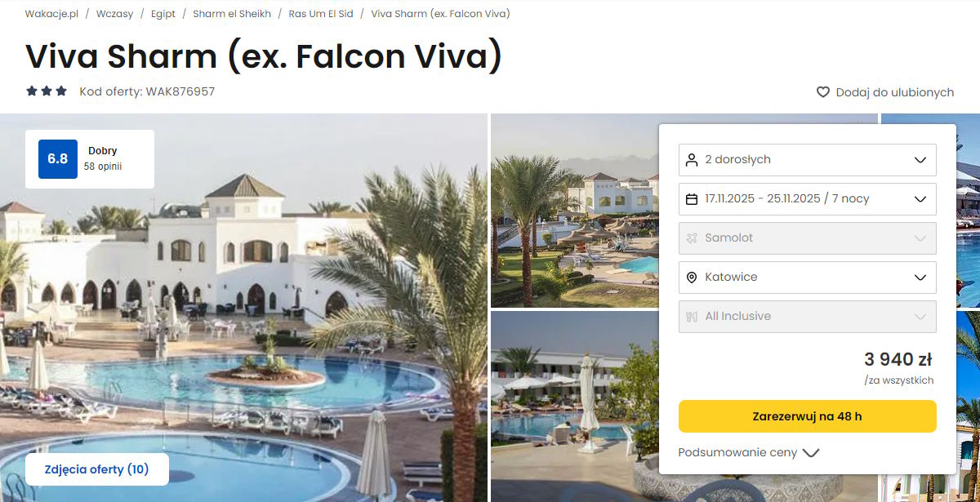Click the location pin icon beside Katowice

pos(692,277)
